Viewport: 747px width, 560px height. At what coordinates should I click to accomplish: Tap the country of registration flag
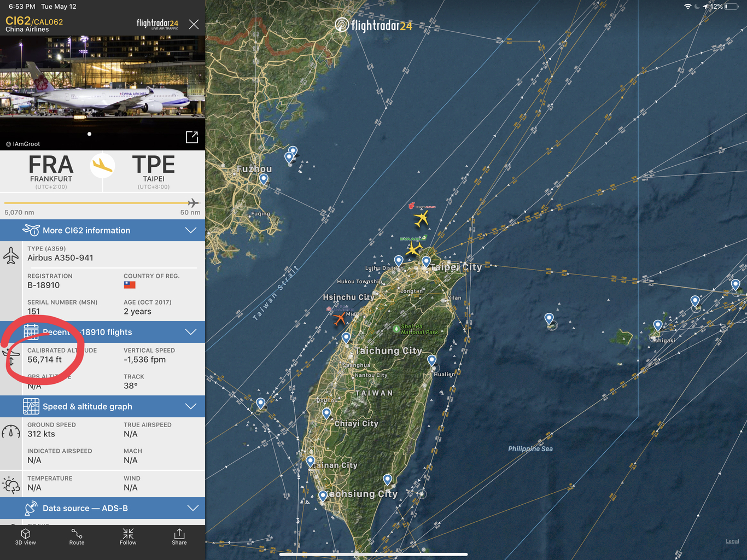(130, 285)
